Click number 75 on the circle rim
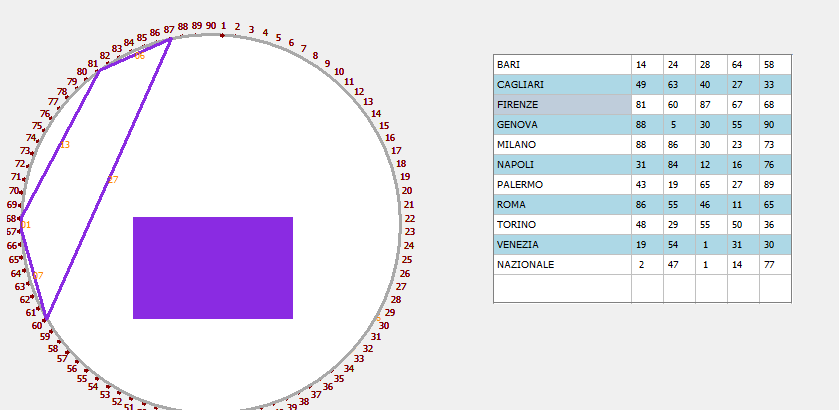Screen dimensions: 839x410 tap(37, 126)
